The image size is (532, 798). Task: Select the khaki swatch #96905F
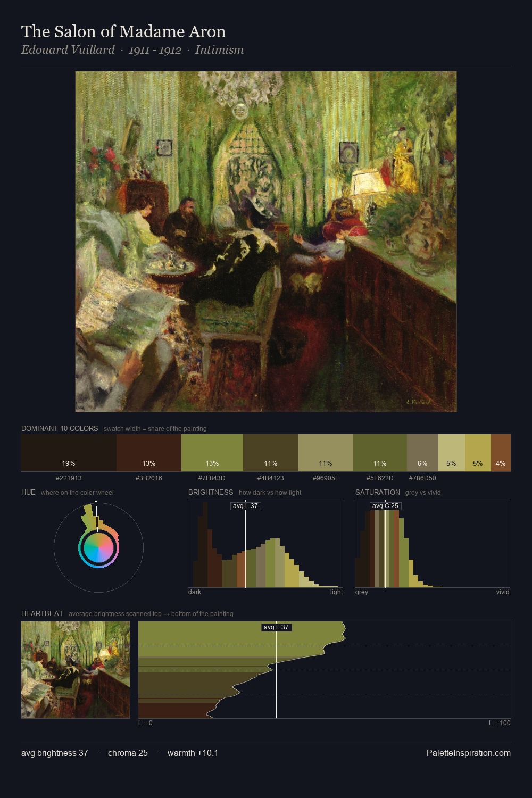(326, 453)
